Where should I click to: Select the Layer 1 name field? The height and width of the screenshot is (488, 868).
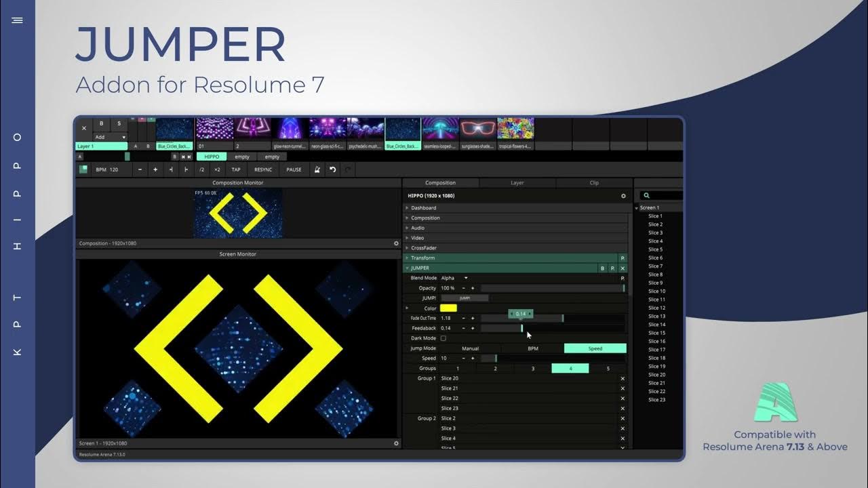[101, 146]
